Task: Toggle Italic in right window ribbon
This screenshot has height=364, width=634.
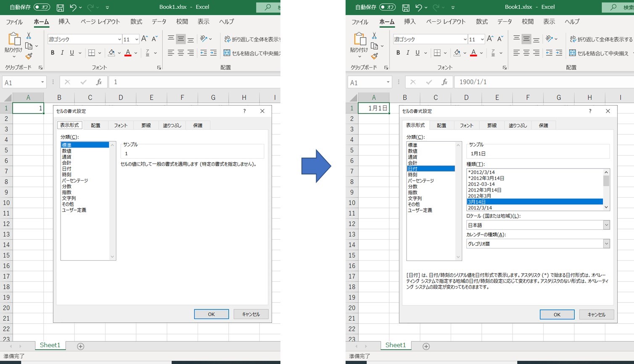Action: pyautogui.click(x=408, y=53)
